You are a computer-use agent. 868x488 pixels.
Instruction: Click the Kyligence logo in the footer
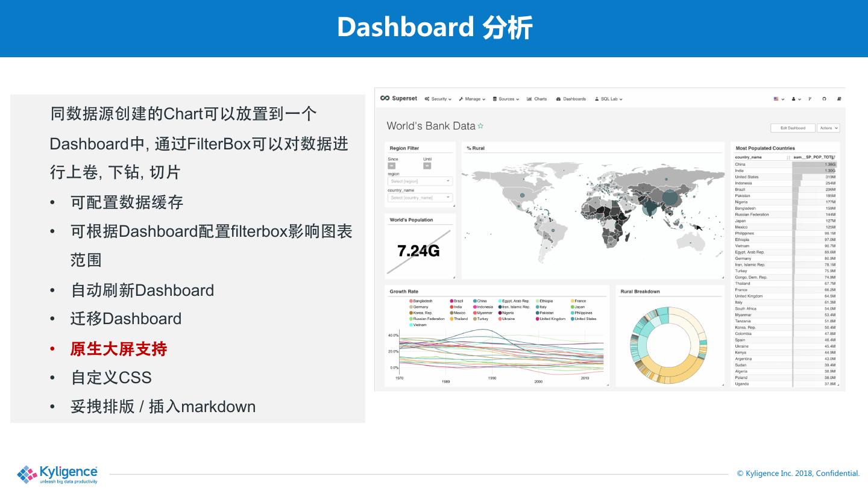57,474
